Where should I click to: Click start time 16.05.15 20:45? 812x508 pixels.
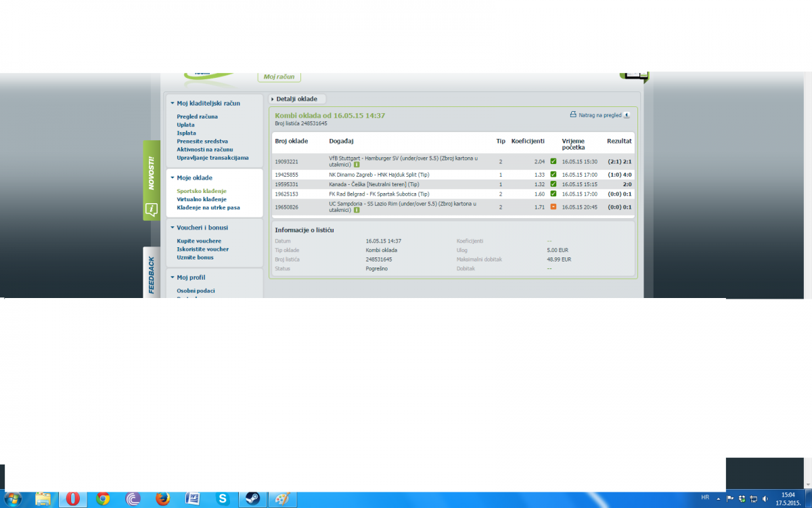[x=580, y=207]
